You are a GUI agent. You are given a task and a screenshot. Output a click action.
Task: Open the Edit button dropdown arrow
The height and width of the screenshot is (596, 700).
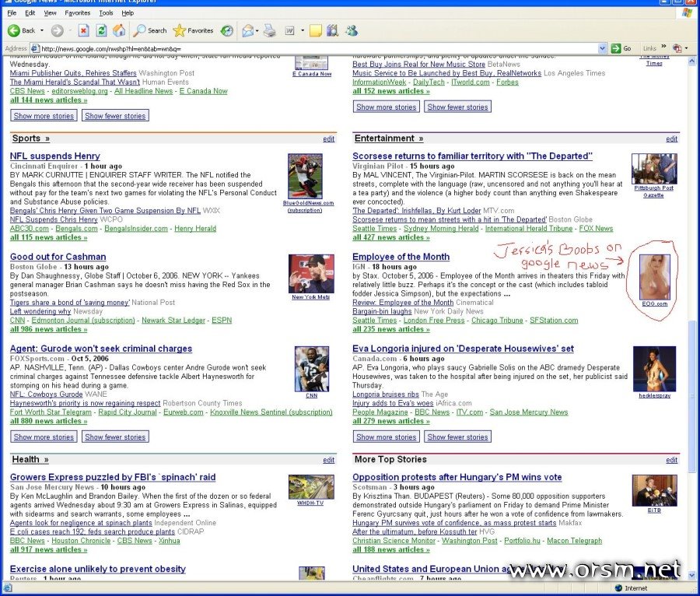click(303, 30)
